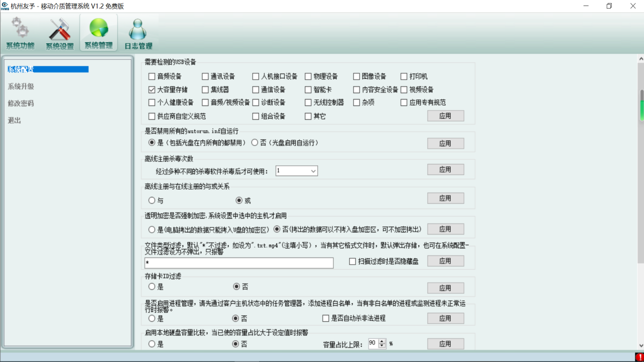This screenshot has height=362, width=644.
Task: Uncheck the 大容量存储 checkbox
Action: coord(151,89)
